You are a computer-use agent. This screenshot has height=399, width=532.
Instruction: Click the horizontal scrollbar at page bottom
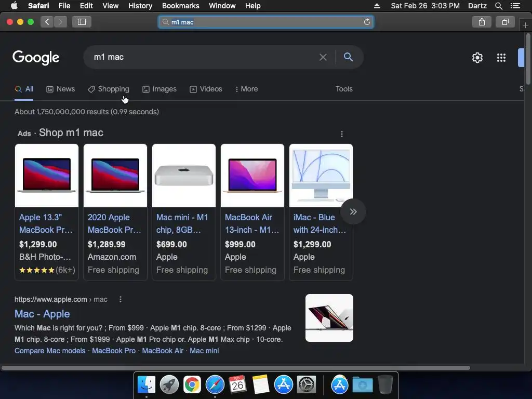pyautogui.click(x=235, y=368)
